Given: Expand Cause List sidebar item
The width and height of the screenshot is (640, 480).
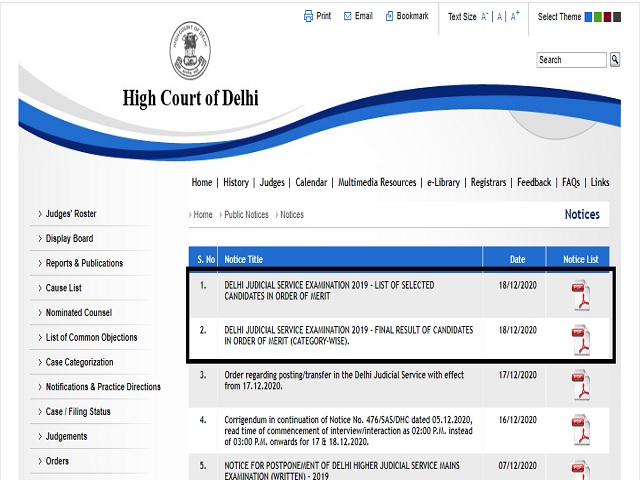Looking at the screenshot, I should pyautogui.click(x=64, y=288).
